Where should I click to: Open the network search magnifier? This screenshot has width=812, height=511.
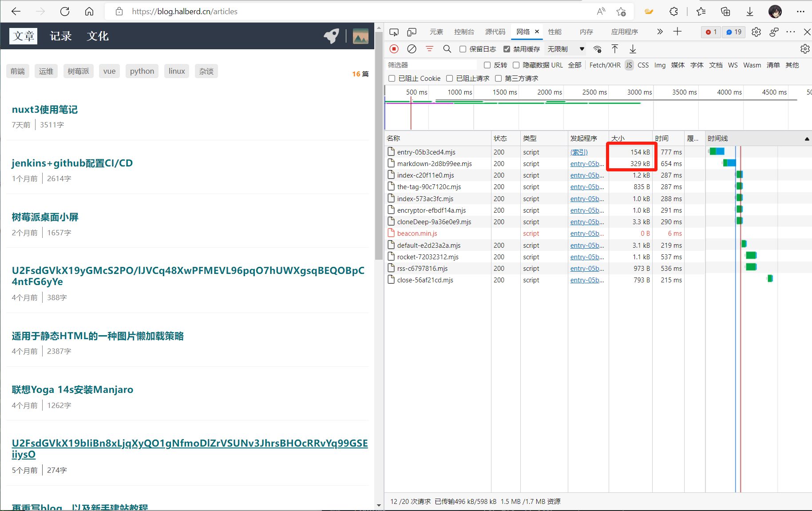[447, 49]
